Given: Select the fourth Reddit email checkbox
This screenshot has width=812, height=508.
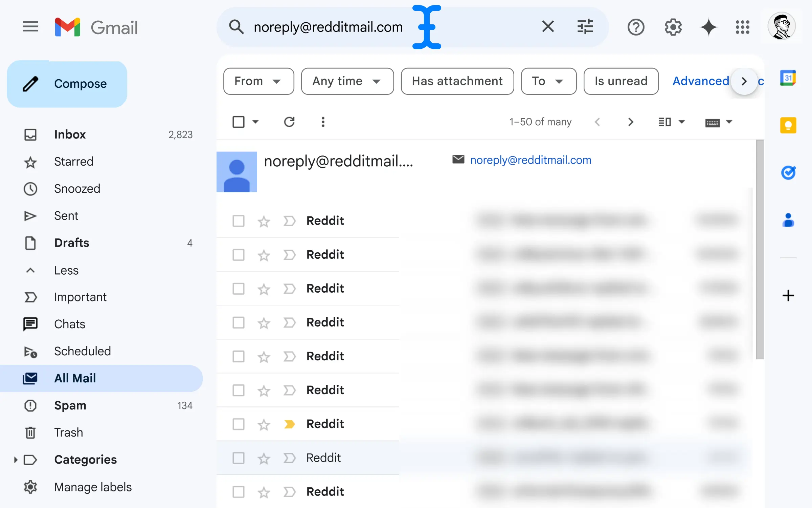Looking at the screenshot, I should click(239, 322).
